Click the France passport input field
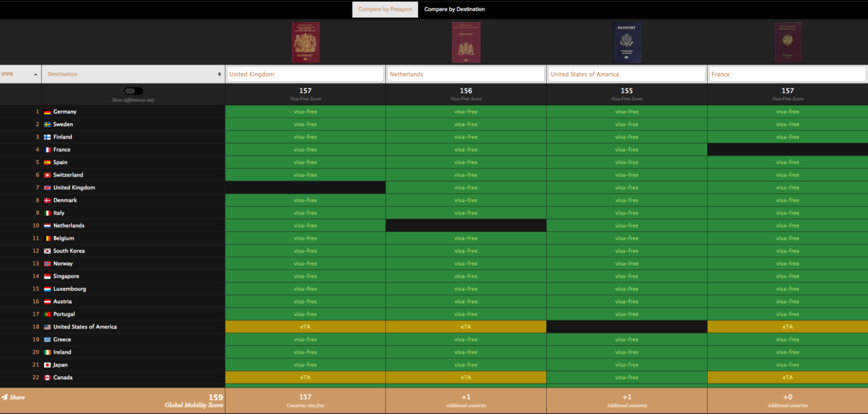Image resolution: width=868 pixels, height=414 pixels. coord(787,74)
